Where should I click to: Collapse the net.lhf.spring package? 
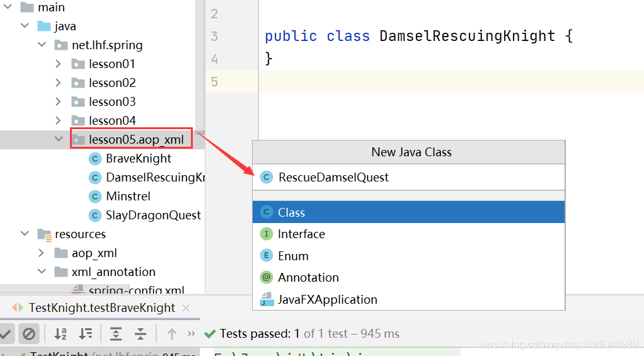pos(42,44)
